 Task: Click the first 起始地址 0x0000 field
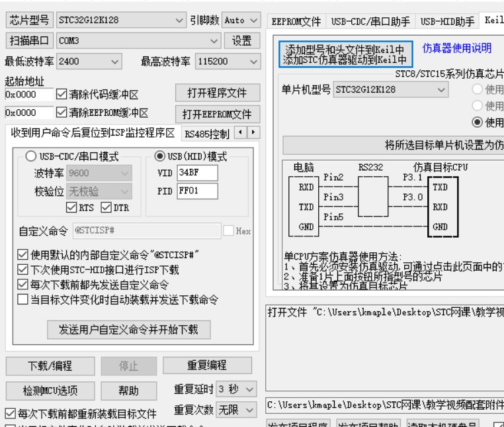(x=29, y=94)
